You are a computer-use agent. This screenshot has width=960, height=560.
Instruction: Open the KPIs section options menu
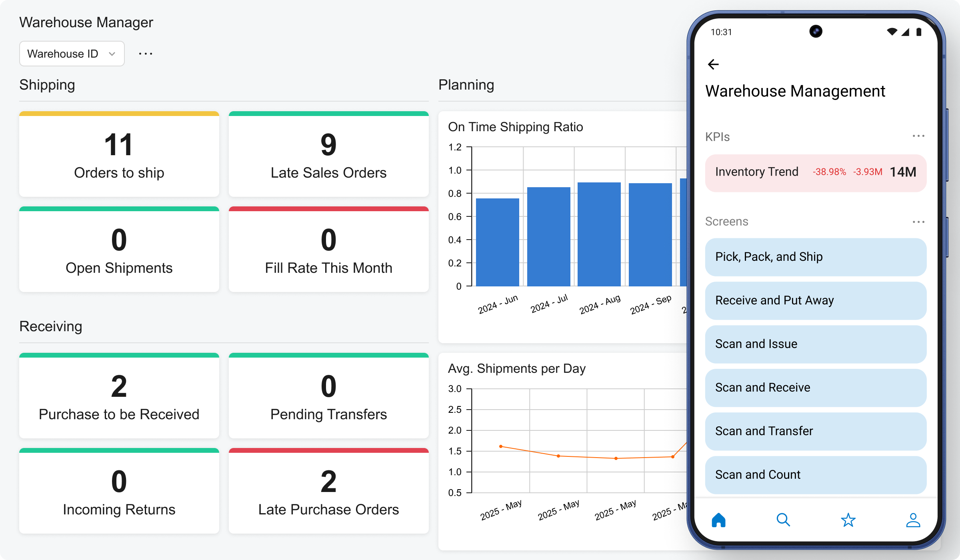pyautogui.click(x=919, y=136)
